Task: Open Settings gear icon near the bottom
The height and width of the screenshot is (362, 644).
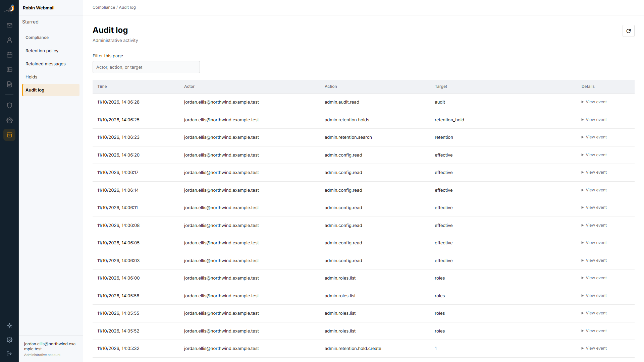Action: coord(9,340)
